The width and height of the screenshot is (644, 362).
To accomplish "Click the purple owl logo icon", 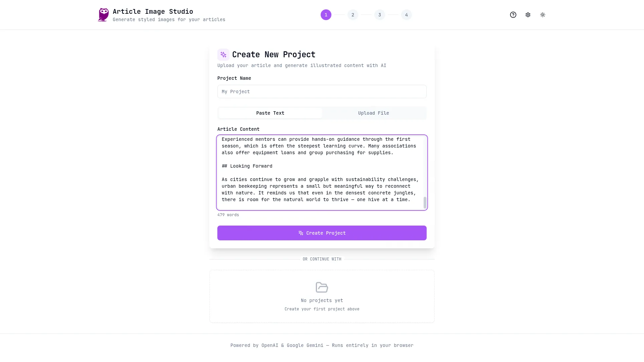I will [103, 15].
